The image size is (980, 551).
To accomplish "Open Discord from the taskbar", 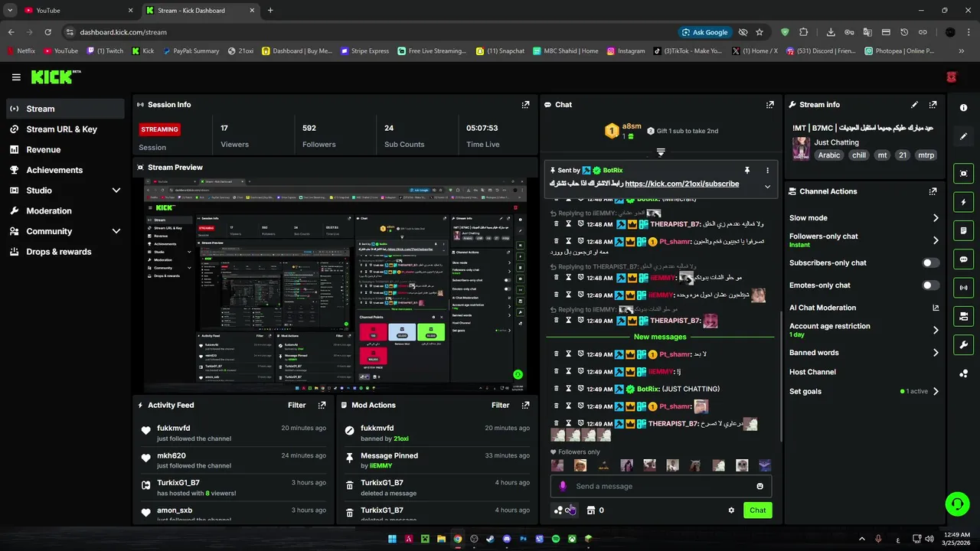I will pos(507,539).
